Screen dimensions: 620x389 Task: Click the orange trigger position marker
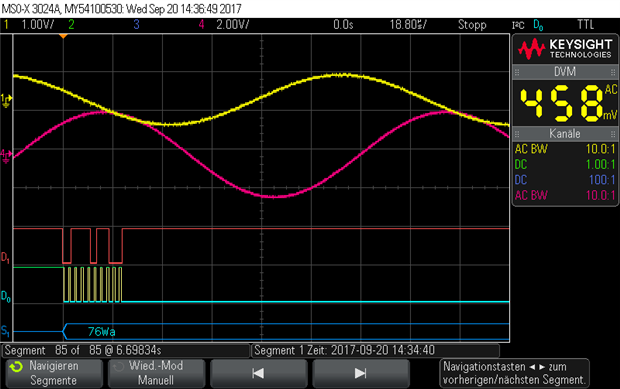(x=63, y=36)
